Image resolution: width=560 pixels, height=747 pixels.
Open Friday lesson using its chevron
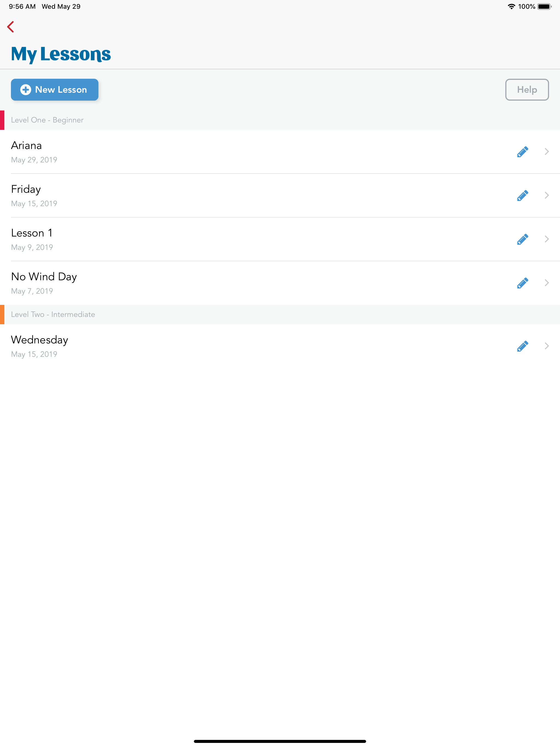[547, 195]
